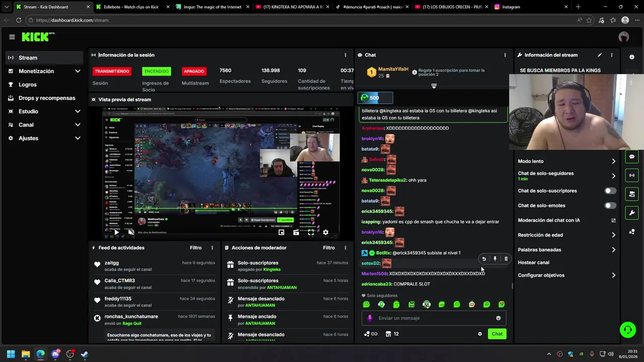
Task: Click the 500 Kicks gift badge
Action: tap(375, 98)
